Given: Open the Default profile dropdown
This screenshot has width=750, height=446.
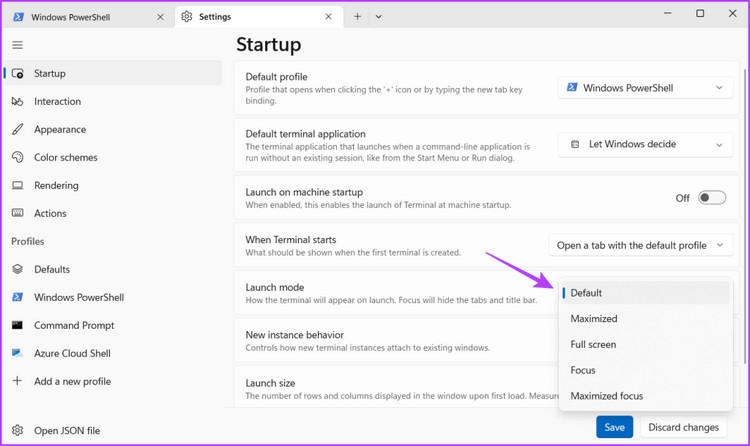Looking at the screenshot, I should [x=645, y=88].
